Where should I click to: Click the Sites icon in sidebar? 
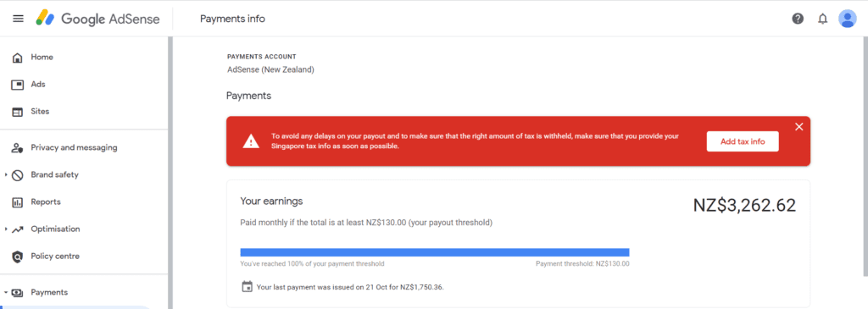click(18, 112)
